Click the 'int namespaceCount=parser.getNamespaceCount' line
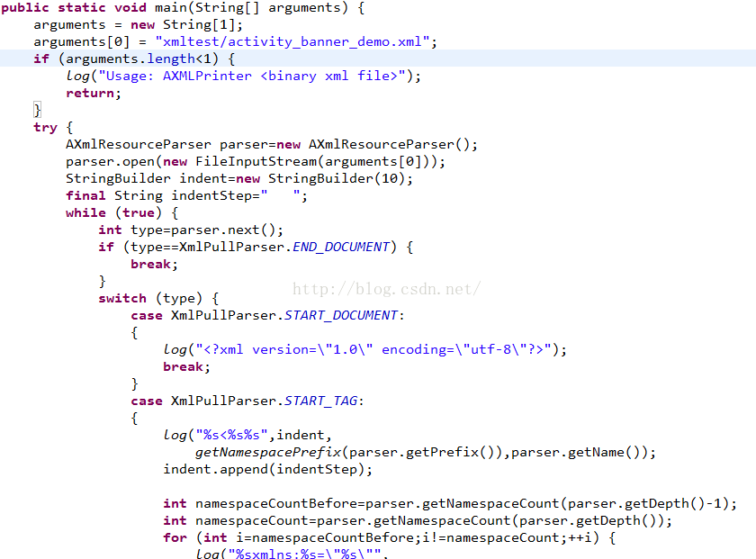756x559 pixels. pyautogui.click(x=418, y=521)
